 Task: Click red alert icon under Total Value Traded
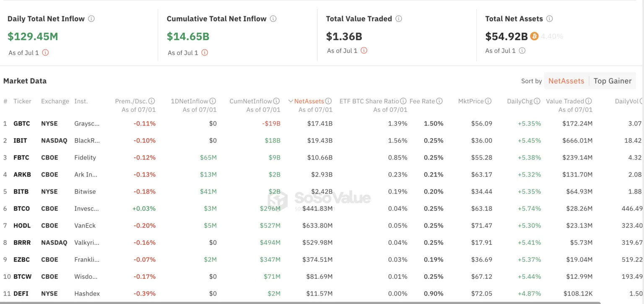364,51
